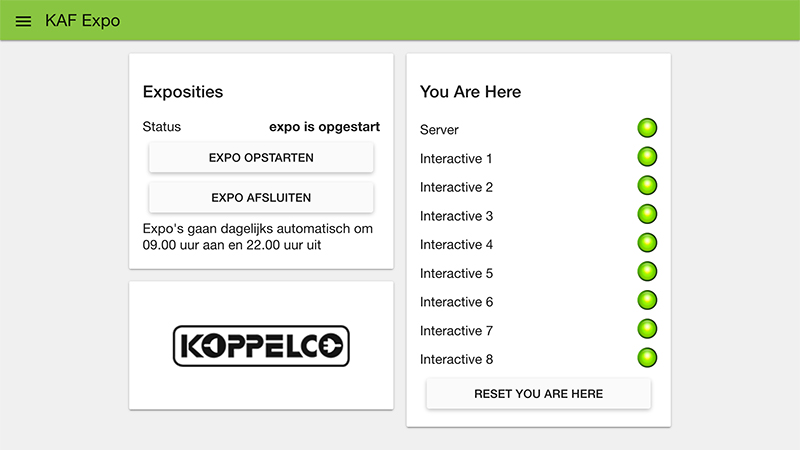Image resolution: width=800 pixels, height=450 pixels.
Task: Click the Interactive 8 status light
Action: coord(647,358)
